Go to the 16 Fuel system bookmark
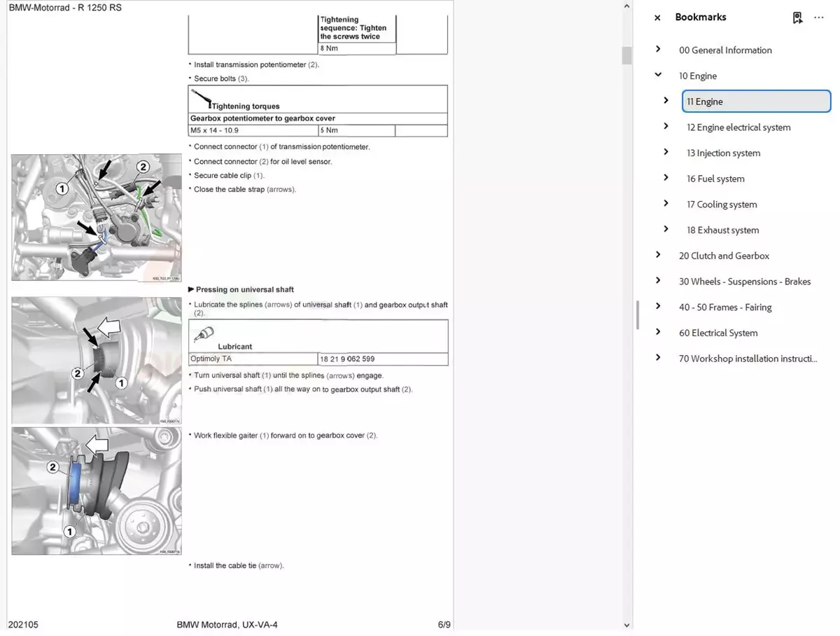840x636 pixels. pos(715,179)
